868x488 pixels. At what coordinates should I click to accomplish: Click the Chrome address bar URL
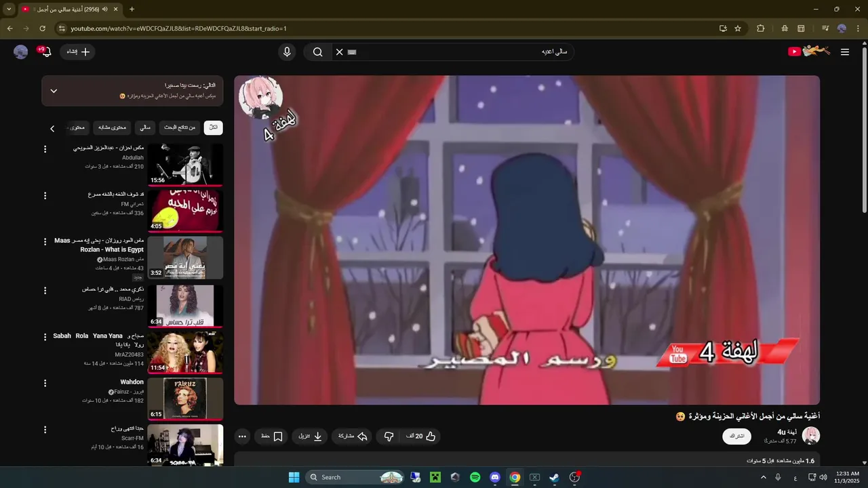tap(179, 28)
